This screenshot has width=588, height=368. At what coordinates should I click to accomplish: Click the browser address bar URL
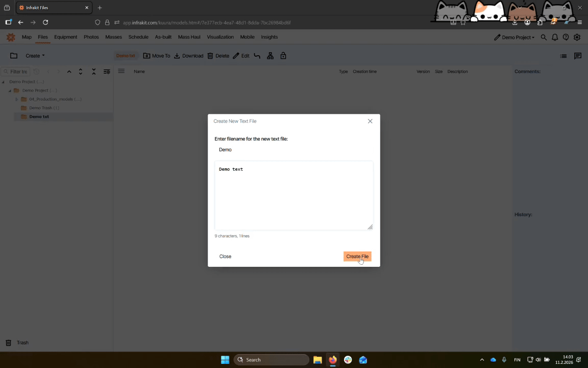pyautogui.click(x=207, y=22)
